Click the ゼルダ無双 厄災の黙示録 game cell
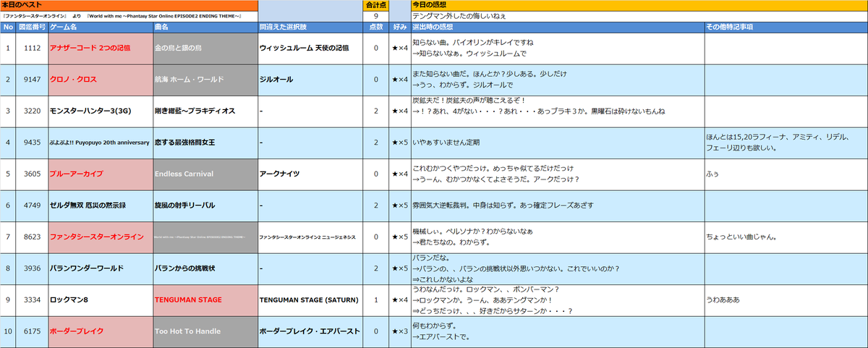This screenshot has height=348, width=868. tap(100, 205)
